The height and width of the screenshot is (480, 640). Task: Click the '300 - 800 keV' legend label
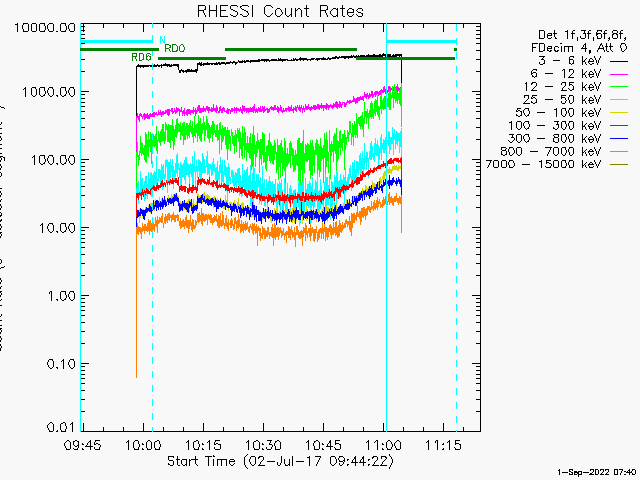click(x=555, y=138)
